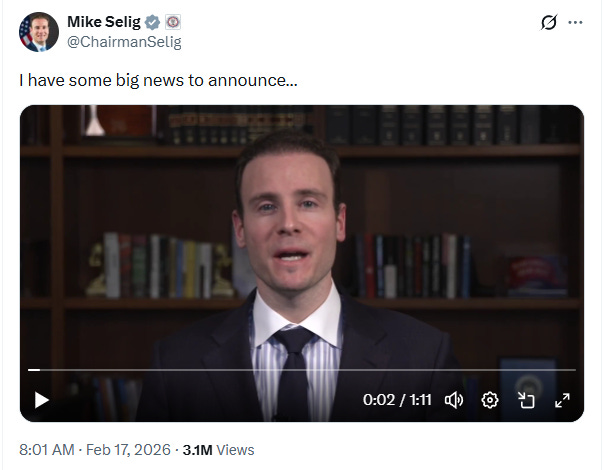Open the Grok explain-this-post icon

coord(549,22)
